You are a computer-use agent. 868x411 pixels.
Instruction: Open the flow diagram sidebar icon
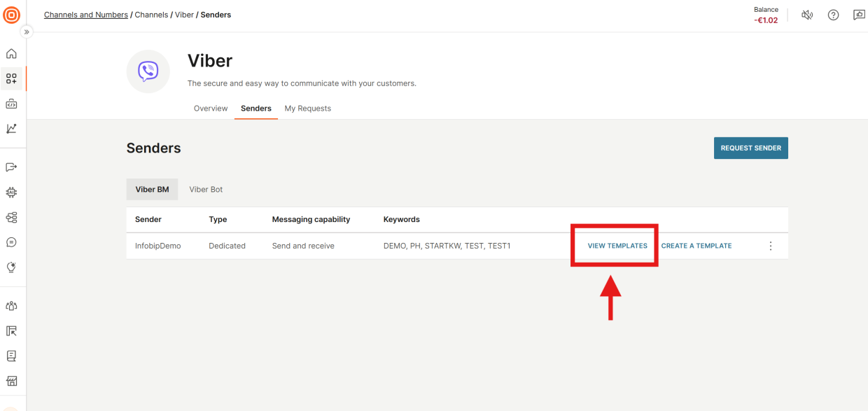point(11,217)
